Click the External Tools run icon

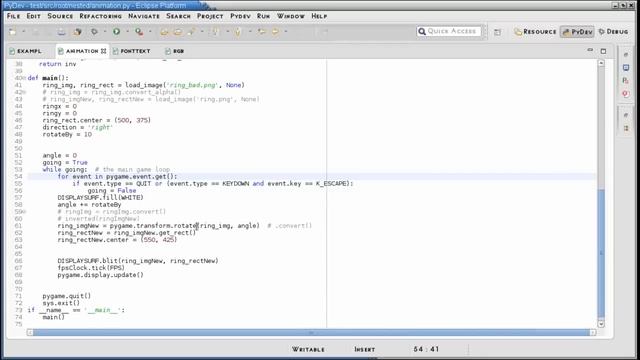click(x=139, y=31)
